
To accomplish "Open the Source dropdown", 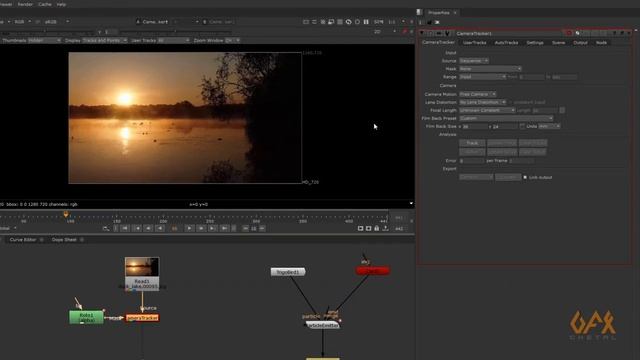I will [x=474, y=60].
